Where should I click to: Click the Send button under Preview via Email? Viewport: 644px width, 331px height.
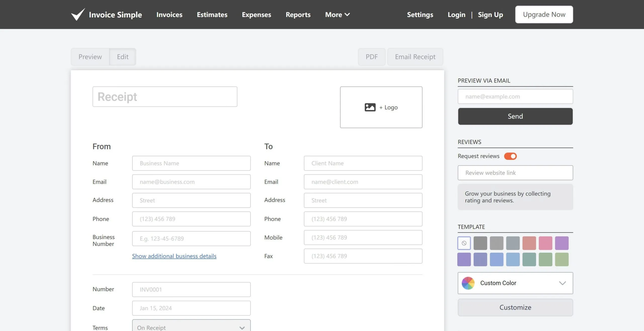pos(515,116)
